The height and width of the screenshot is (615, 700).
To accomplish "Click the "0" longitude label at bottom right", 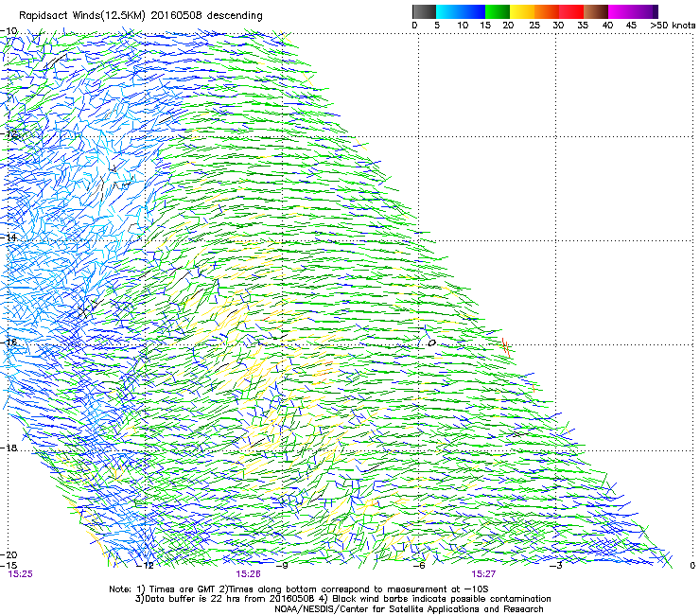I will [x=692, y=566].
